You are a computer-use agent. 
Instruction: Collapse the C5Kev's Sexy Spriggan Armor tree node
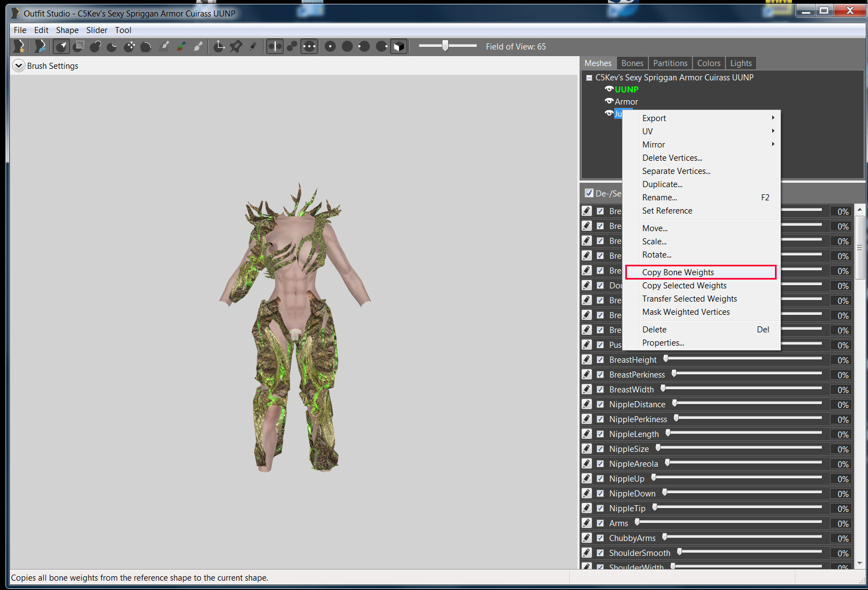[x=589, y=78]
